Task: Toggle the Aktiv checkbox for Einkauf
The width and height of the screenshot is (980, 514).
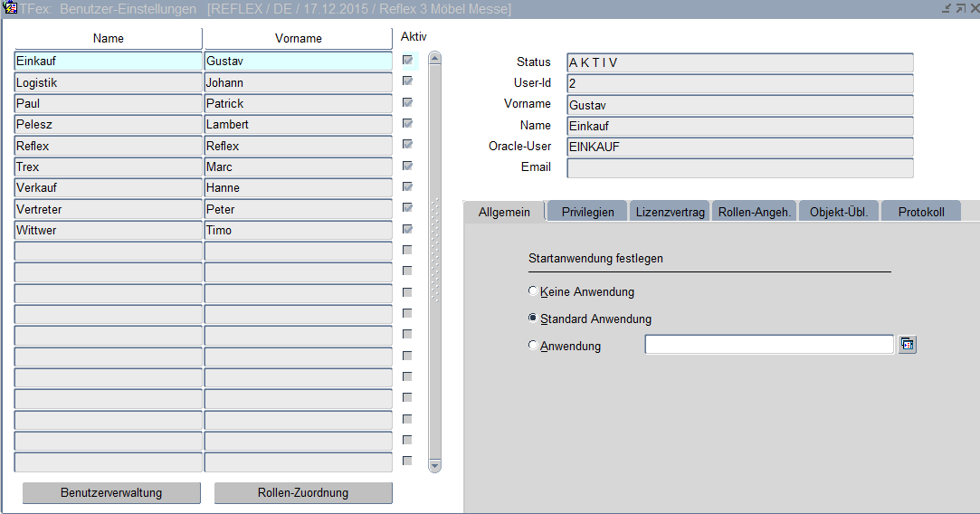Action: pyautogui.click(x=407, y=61)
